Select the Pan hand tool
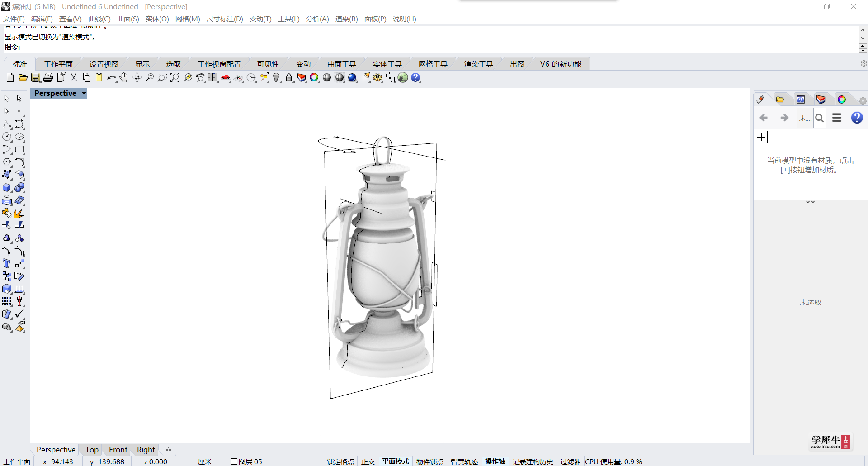Viewport: 868px width, 466px height. point(124,78)
